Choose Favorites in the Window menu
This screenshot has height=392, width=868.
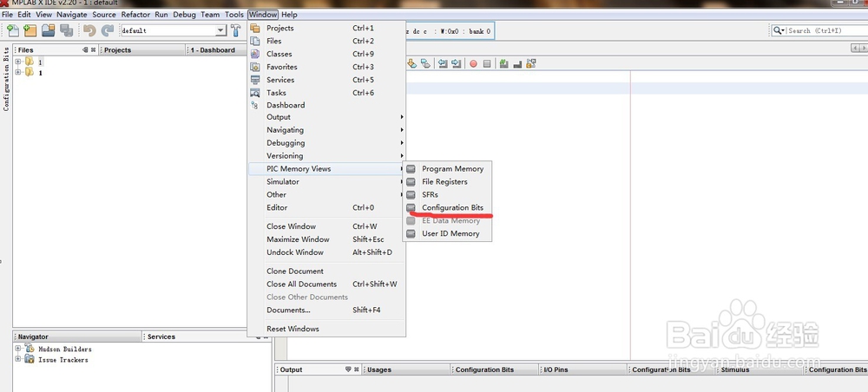pyautogui.click(x=326, y=67)
